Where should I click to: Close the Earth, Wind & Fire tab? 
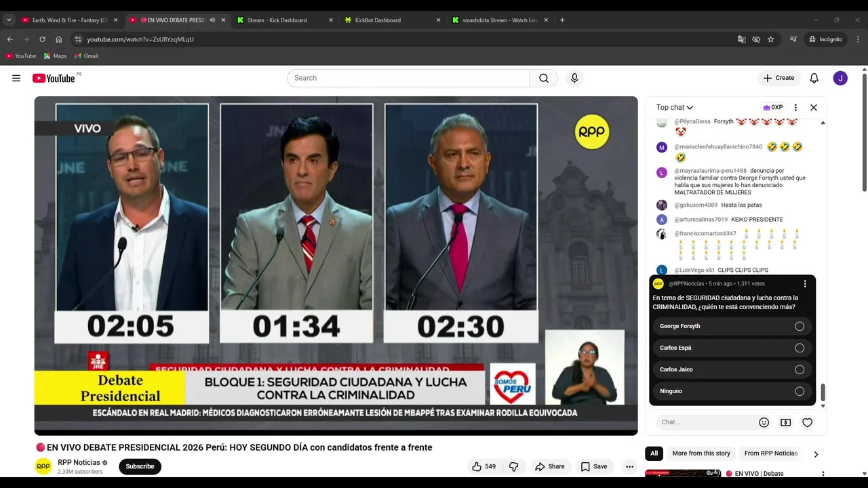[x=115, y=20]
